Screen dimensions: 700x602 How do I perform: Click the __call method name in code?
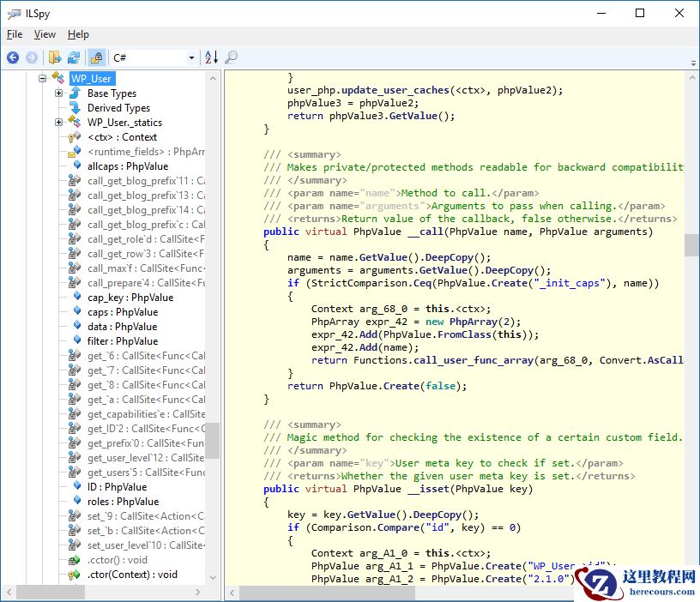click(x=425, y=232)
